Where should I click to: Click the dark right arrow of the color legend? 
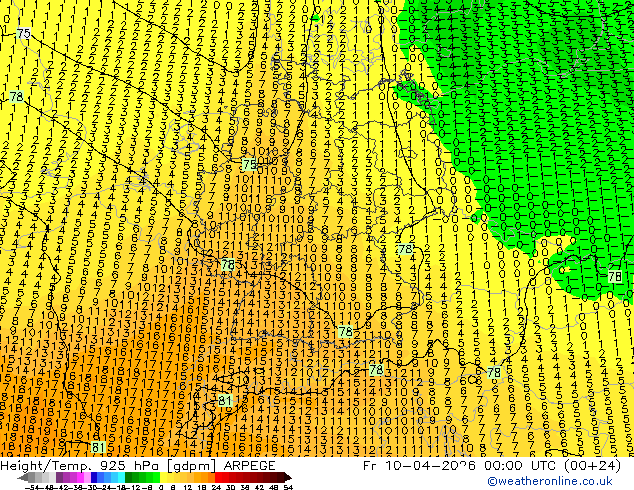(x=288, y=477)
